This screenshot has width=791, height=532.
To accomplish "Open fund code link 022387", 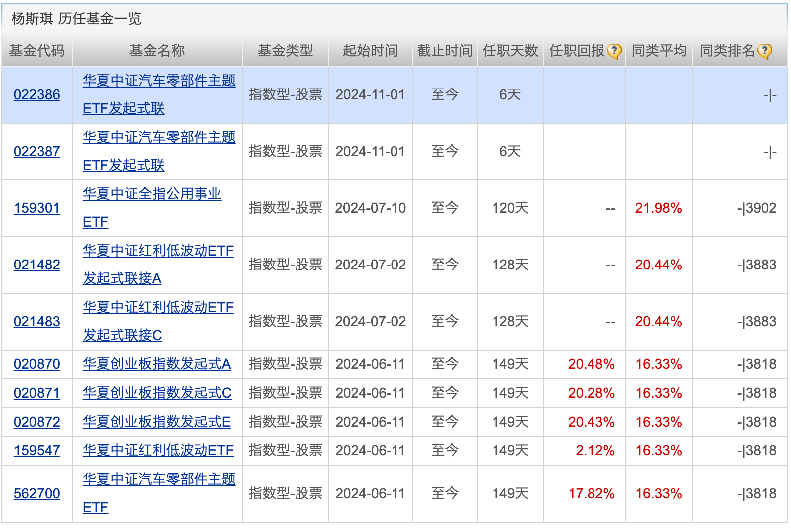I will [37, 151].
